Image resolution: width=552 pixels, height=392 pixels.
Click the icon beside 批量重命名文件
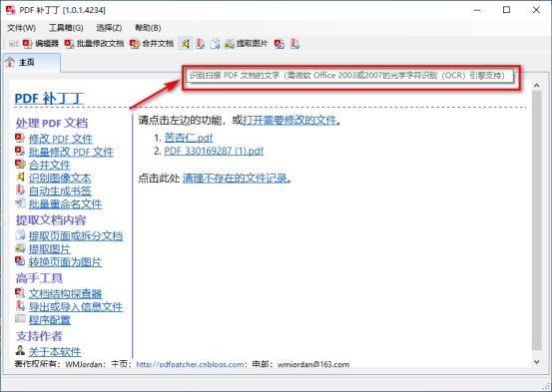20,203
